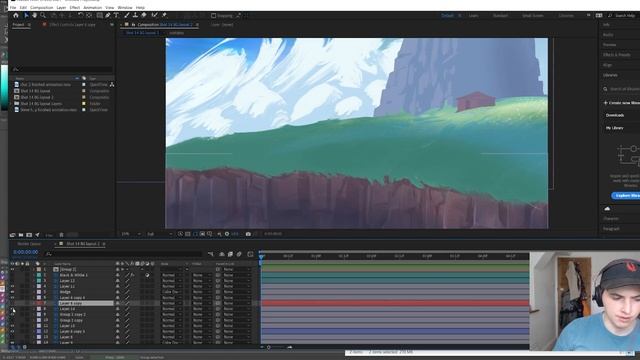
Task: Delete selected project item with trash icon
Action: 61,235
